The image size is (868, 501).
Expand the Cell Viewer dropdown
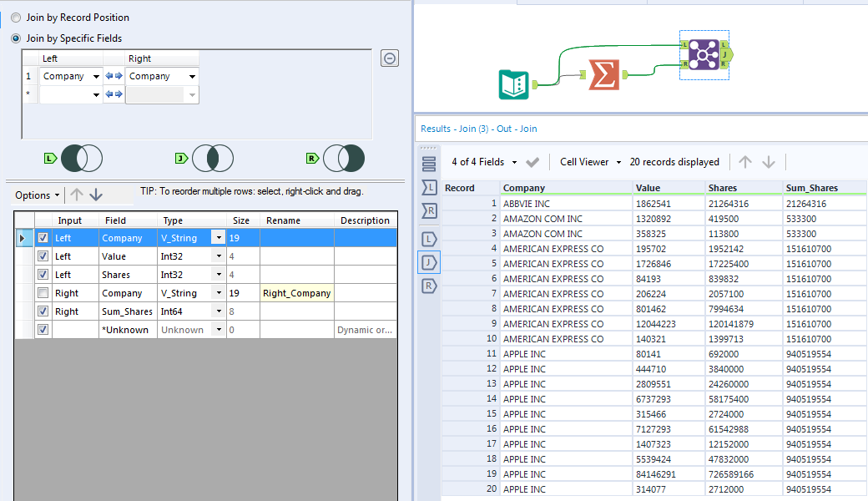tap(590, 162)
